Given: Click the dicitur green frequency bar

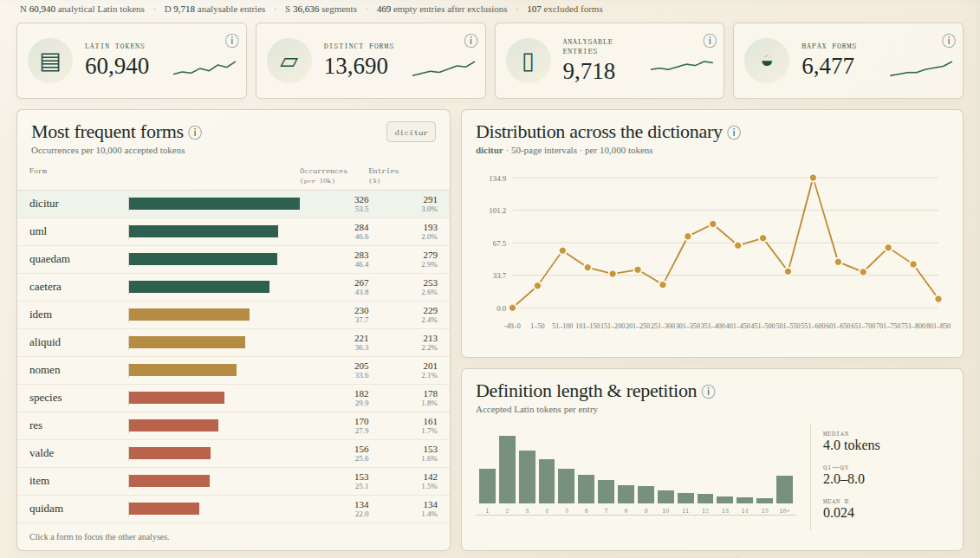Looking at the screenshot, I should coord(214,204).
